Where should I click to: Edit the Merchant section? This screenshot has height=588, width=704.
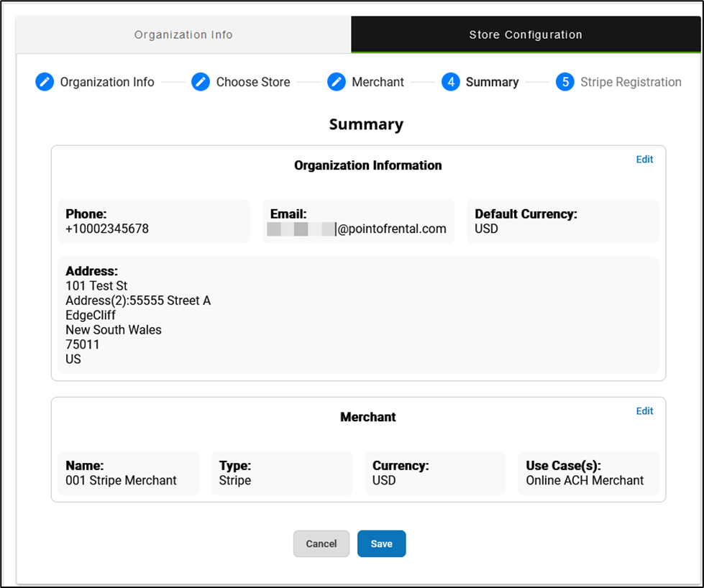(644, 411)
